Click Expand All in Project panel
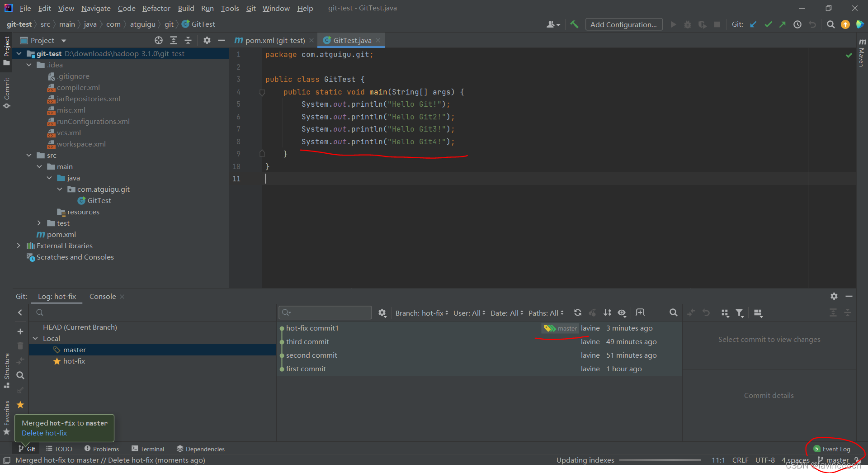 pos(174,41)
